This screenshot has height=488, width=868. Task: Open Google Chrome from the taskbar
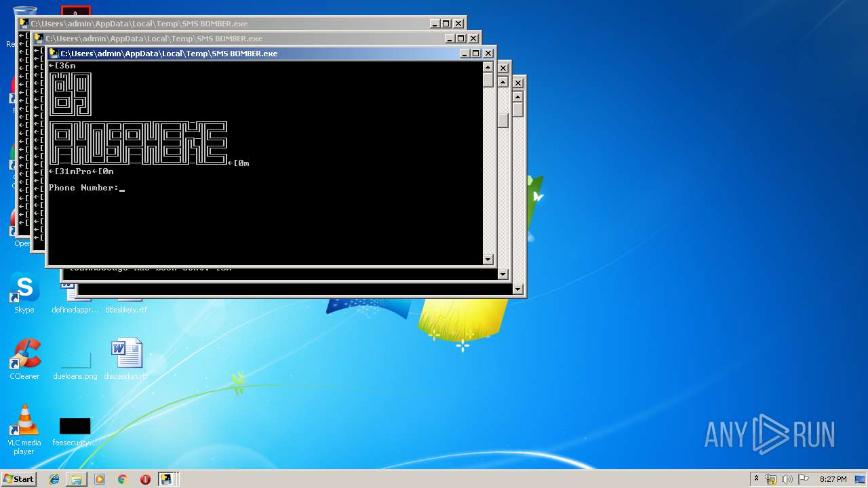tap(123, 479)
